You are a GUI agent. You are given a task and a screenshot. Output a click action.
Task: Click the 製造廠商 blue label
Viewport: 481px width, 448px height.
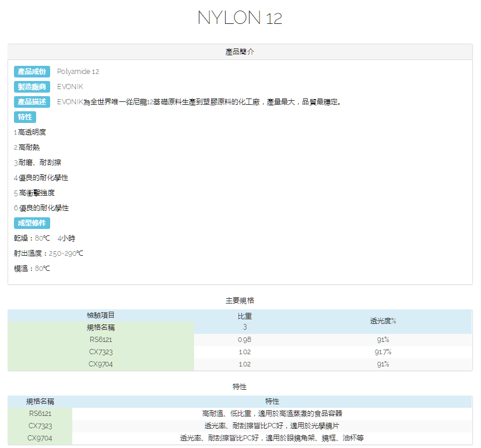(x=32, y=87)
